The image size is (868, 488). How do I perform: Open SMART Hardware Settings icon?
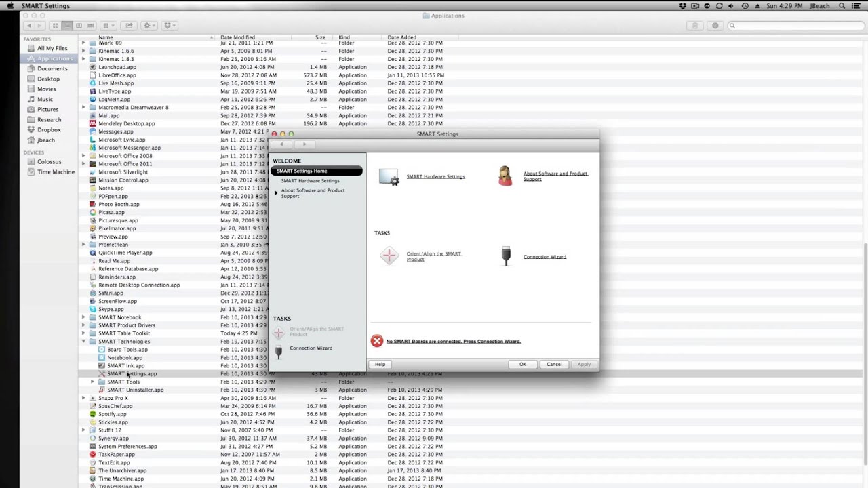coord(389,177)
